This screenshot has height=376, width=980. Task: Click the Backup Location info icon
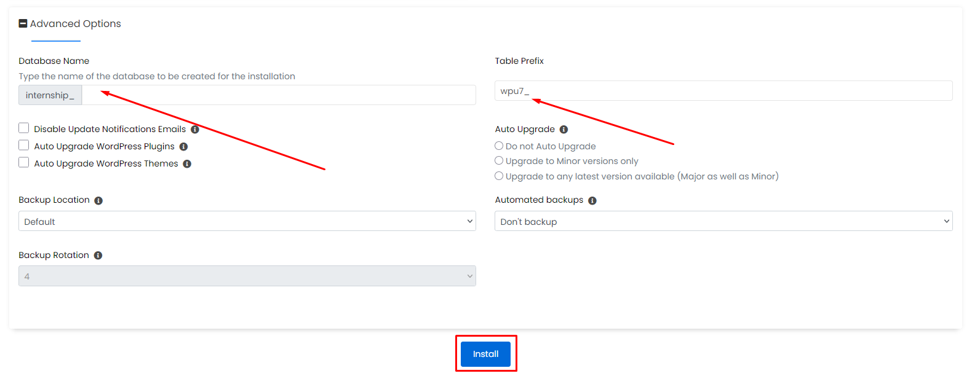click(x=98, y=201)
